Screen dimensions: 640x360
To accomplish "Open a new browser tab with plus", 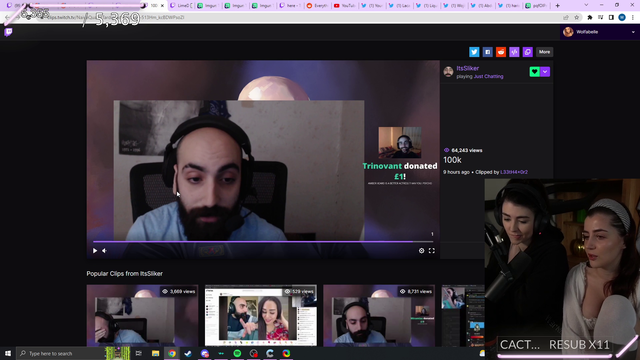I will (x=558, y=6).
